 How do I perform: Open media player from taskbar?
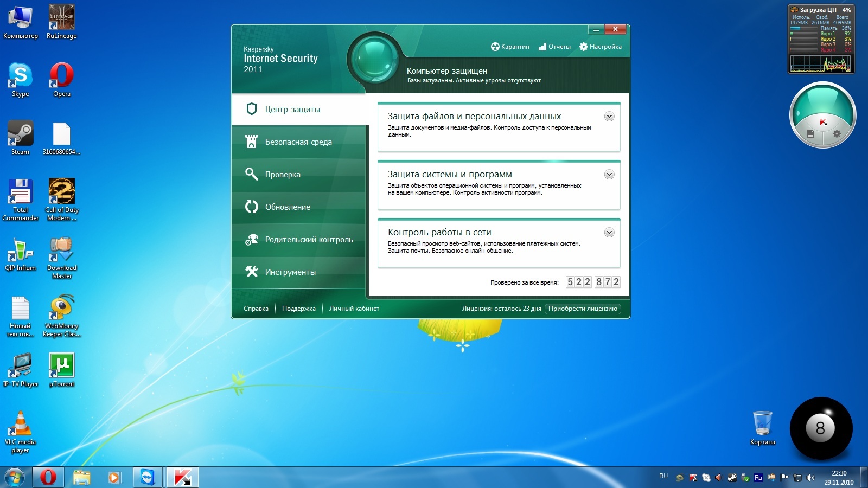(x=114, y=477)
